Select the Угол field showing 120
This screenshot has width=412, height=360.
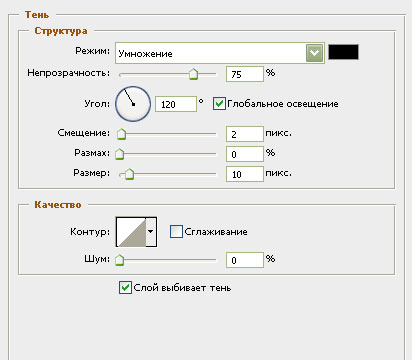coord(176,104)
